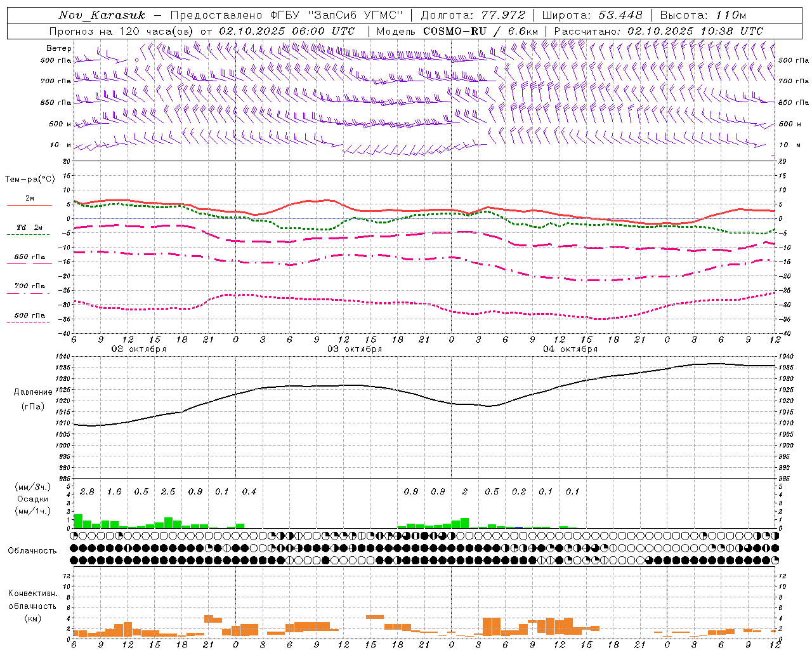Select the 0.2 precipitation total
The image size is (812, 650).
click(519, 492)
